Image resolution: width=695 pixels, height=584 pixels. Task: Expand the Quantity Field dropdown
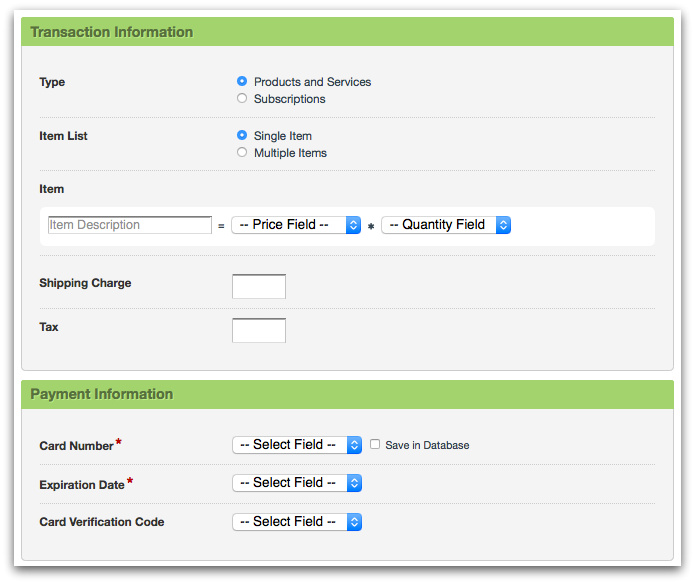446,225
